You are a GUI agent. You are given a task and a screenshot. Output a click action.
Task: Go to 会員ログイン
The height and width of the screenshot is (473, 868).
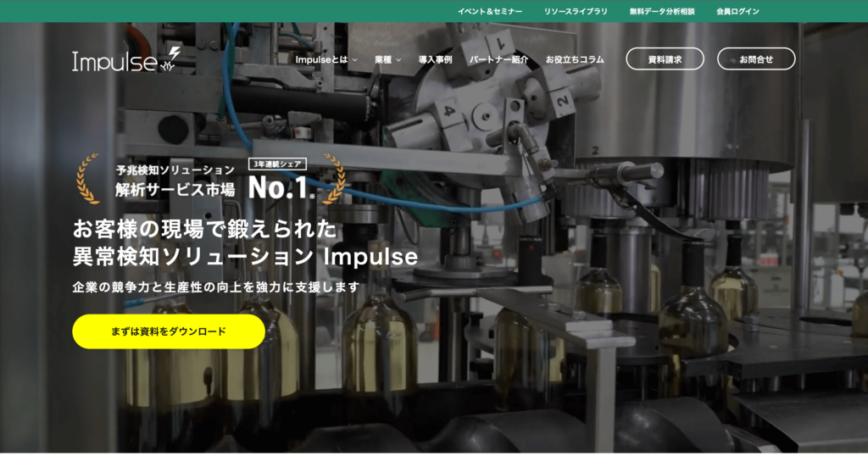[737, 11]
